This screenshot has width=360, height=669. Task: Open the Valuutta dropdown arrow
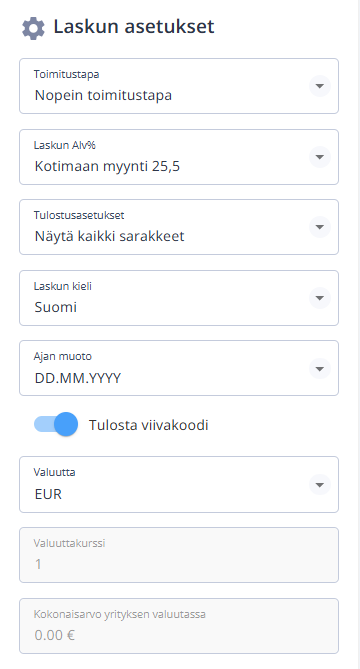319,484
